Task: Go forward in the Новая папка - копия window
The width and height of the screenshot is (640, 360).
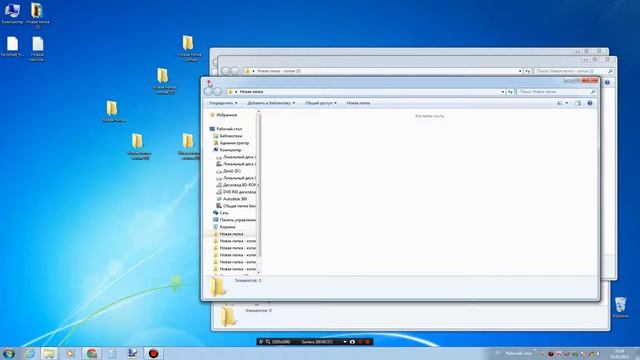Action: [x=234, y=71]
